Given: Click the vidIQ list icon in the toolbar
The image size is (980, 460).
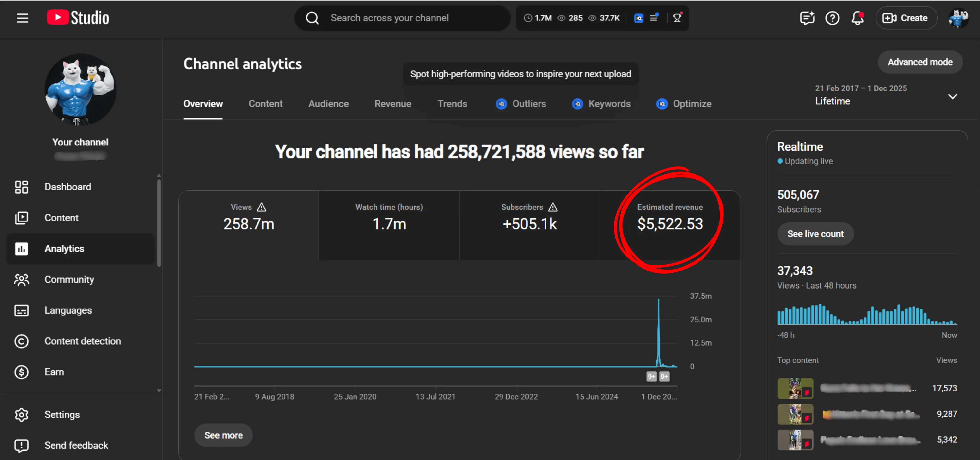Looking at the screenshot, I should point(654,18).
